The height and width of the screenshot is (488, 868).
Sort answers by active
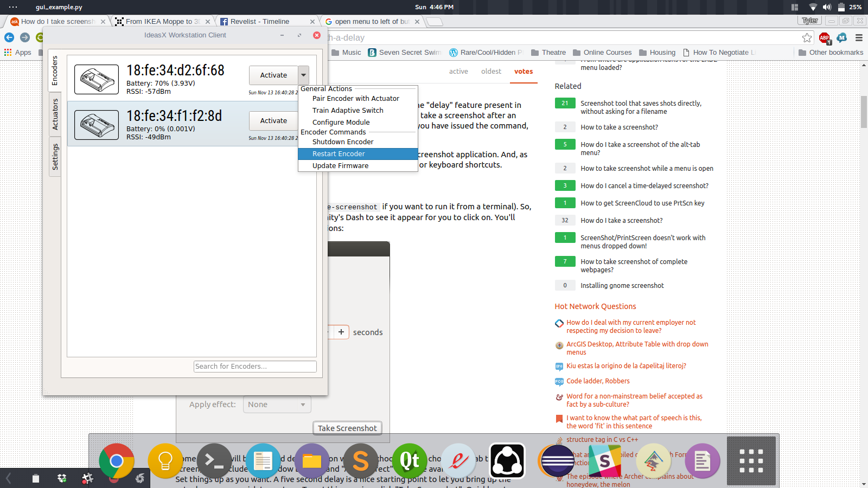point(458,72)
